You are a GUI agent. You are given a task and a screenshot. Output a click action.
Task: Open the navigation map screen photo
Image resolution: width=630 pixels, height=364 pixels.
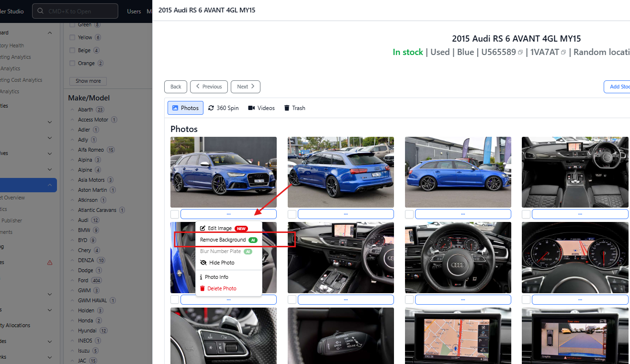point(458,336)
